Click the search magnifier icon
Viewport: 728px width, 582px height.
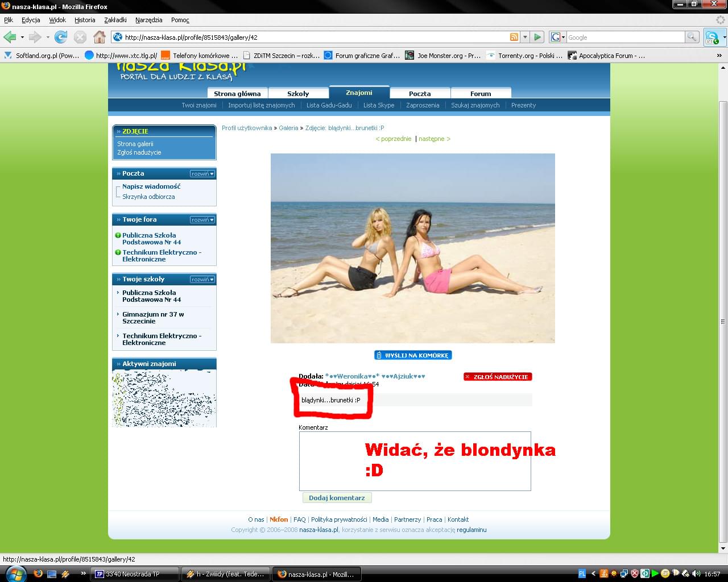point(692,38)
